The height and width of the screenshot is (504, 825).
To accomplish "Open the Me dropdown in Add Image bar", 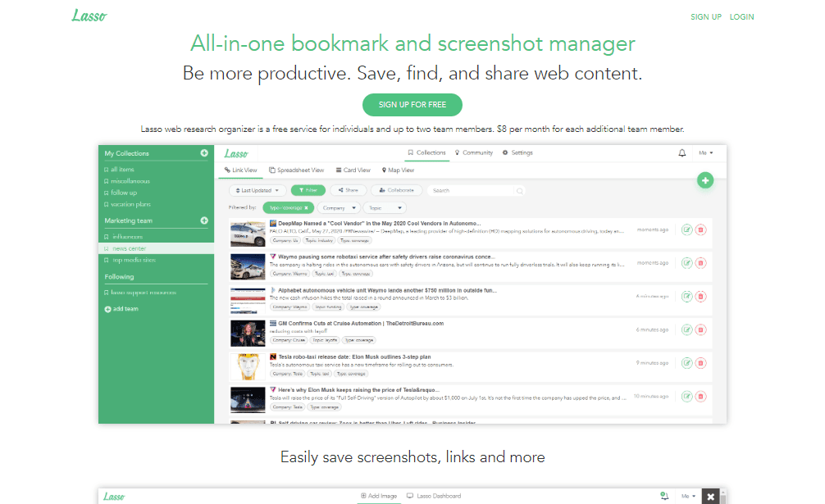I will click(688, 496).
